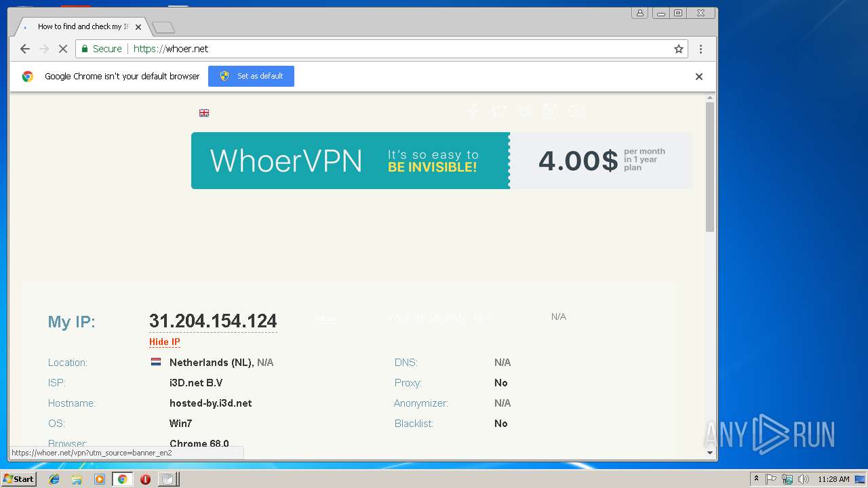Open the faint Instagram social icon
Viewport: 868px width, 488px height.
551,112
